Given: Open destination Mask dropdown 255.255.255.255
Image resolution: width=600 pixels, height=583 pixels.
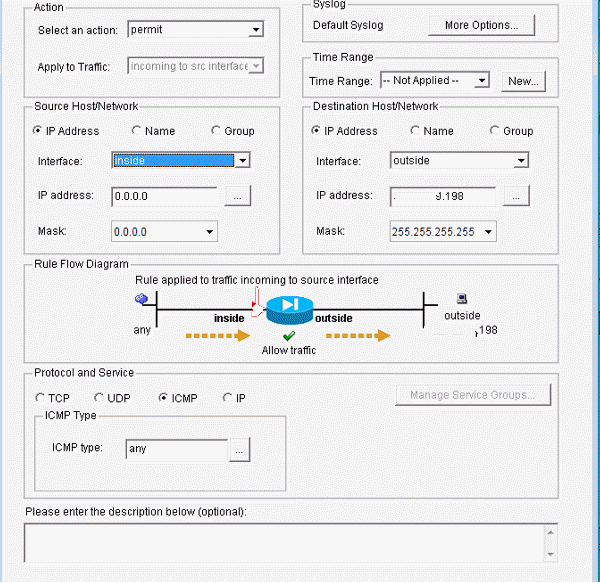Looking at the screenshot, I should [443, 231].
